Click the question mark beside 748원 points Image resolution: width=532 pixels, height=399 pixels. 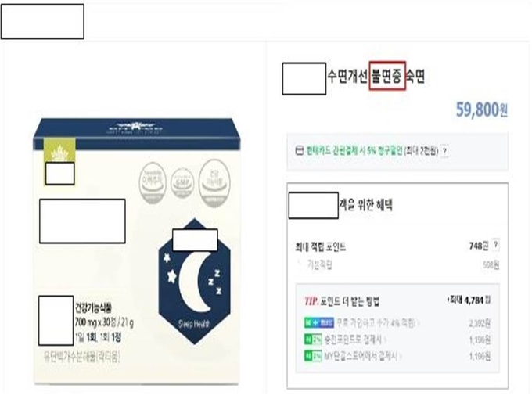[496, 245]
